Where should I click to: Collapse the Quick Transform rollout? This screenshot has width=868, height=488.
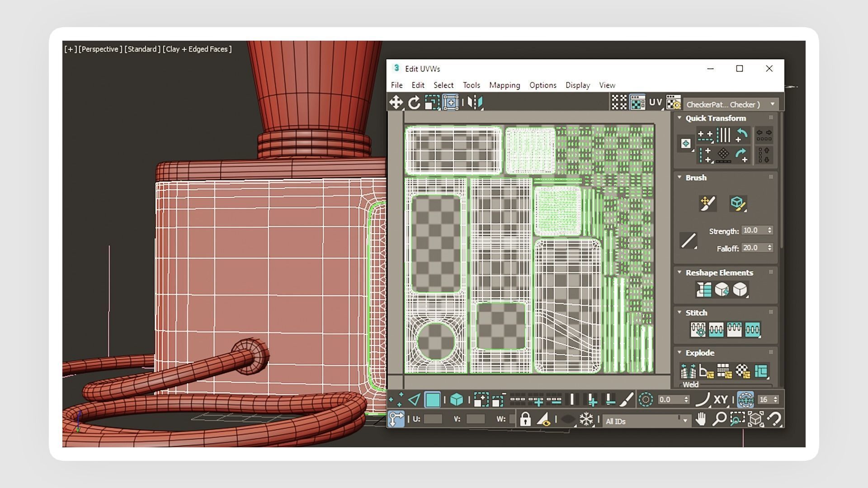click(679, 118)
